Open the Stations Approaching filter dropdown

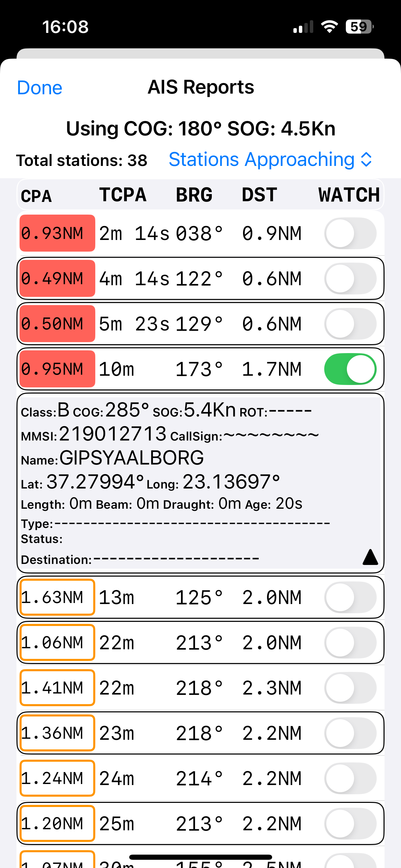pos(270,160)
